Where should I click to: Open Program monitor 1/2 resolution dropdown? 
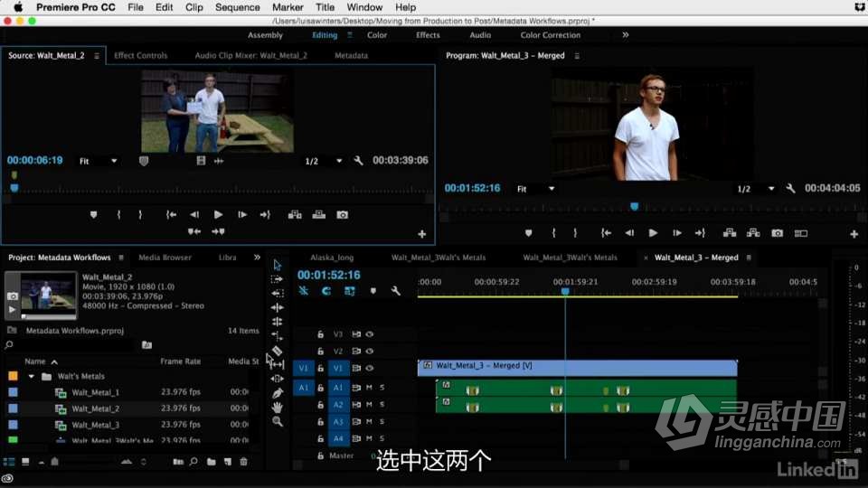[756, 189]
